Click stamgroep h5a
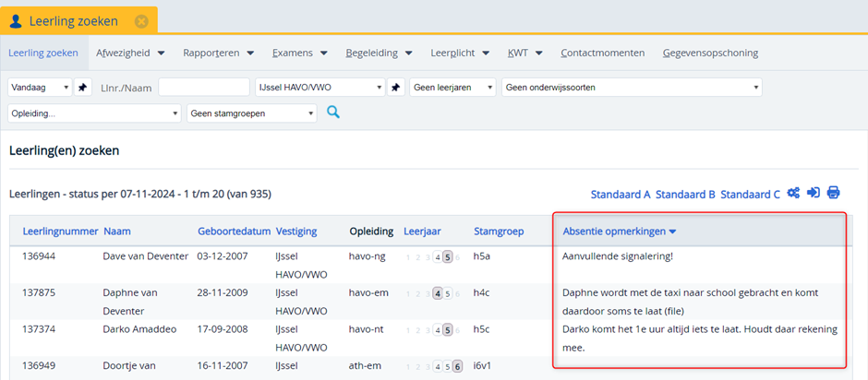The width and height of the screenshot is (868, 380). (x=482, y=256)
